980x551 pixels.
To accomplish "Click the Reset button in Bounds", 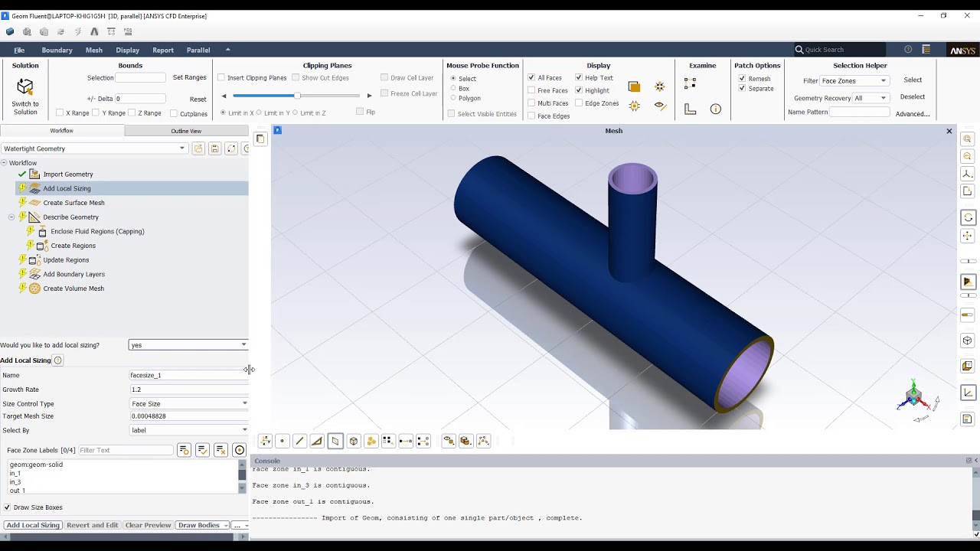I will [198, 99].
